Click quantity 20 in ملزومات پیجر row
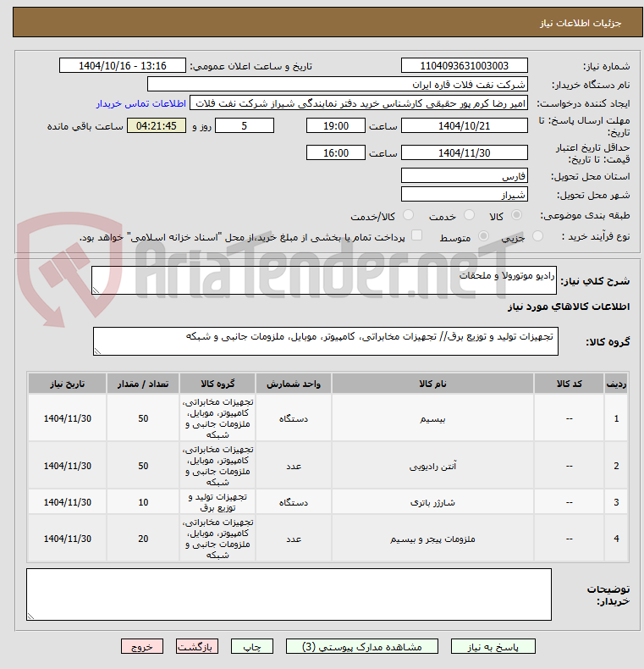This screenshot has width=644, height=669. 143,539
